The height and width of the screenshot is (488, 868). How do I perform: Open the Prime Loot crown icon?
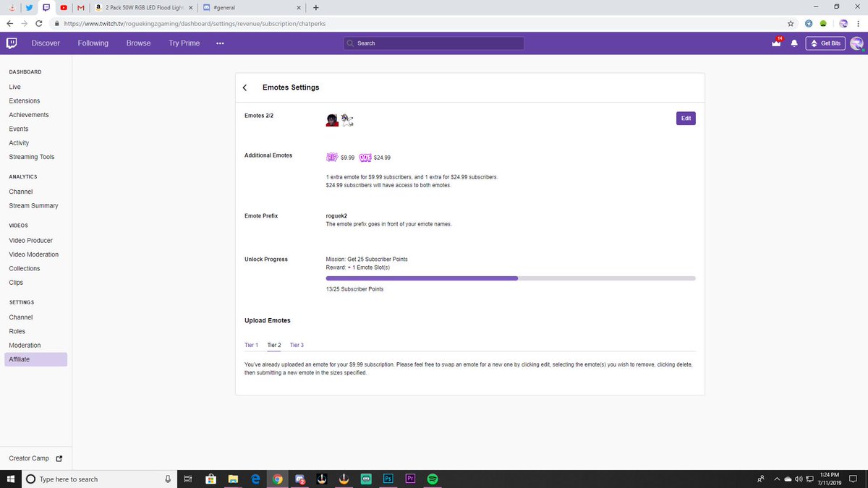click(777, 43)
